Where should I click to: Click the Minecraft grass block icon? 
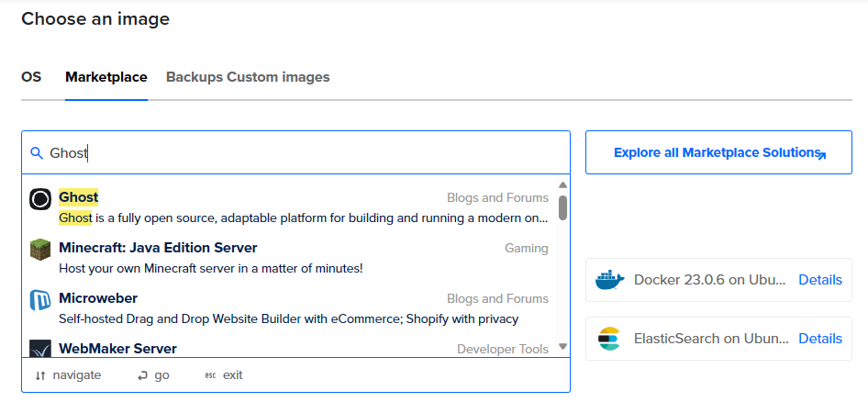40,250
